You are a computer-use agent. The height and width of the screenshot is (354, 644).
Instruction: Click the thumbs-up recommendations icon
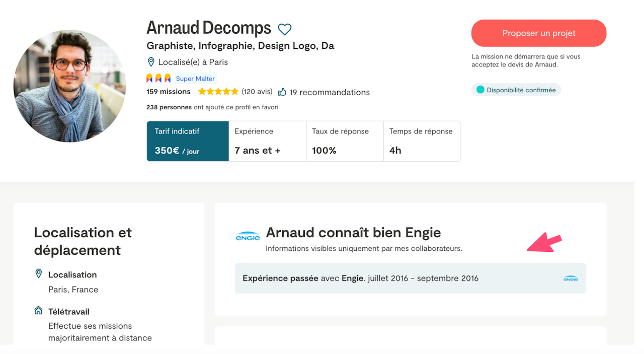[282, 92]
